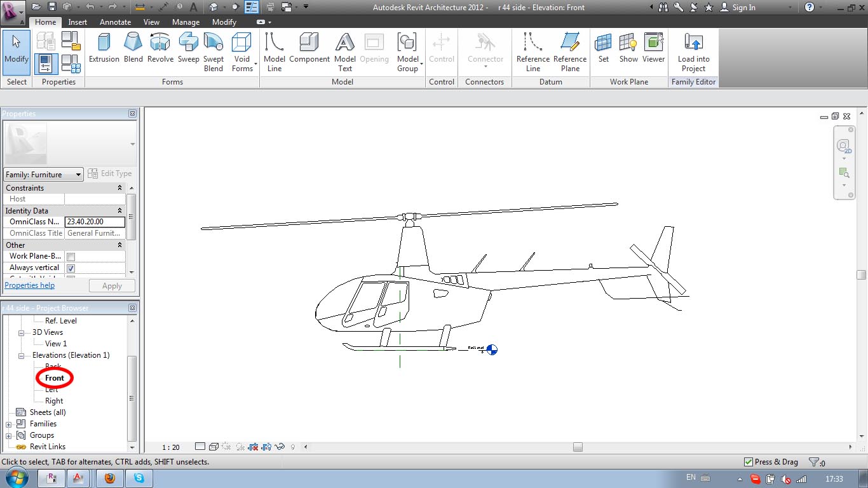868x488 pixels.
Task: Select Revit Links in Project Browser
Action: [x=48, y=447]
